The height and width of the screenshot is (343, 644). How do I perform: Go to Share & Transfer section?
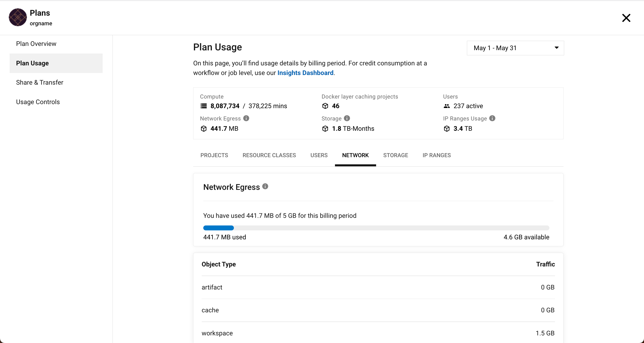pyautogui.click(x=56, y=83)
